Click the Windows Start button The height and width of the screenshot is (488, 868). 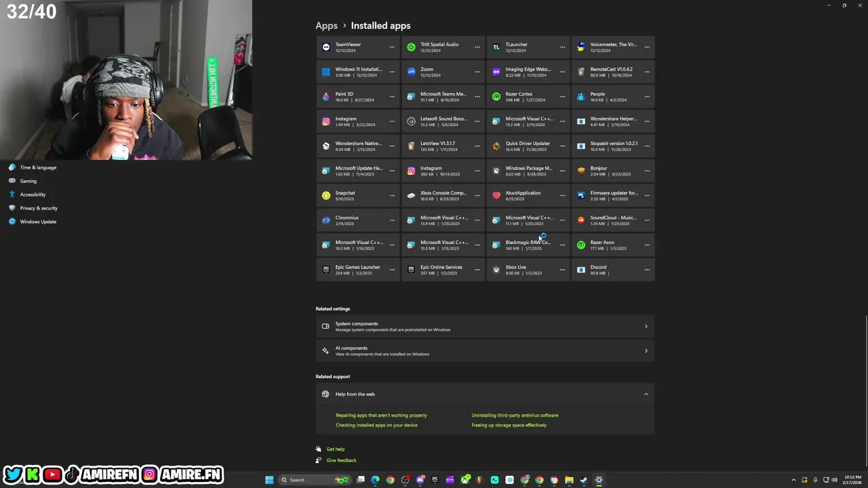pyautogui.click(x=269, y=480)
